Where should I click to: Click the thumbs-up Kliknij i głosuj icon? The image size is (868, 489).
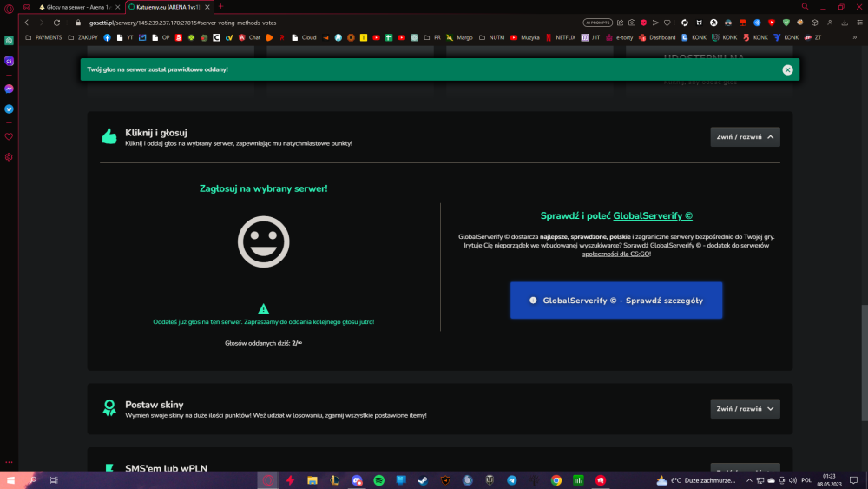pos(109,136)
